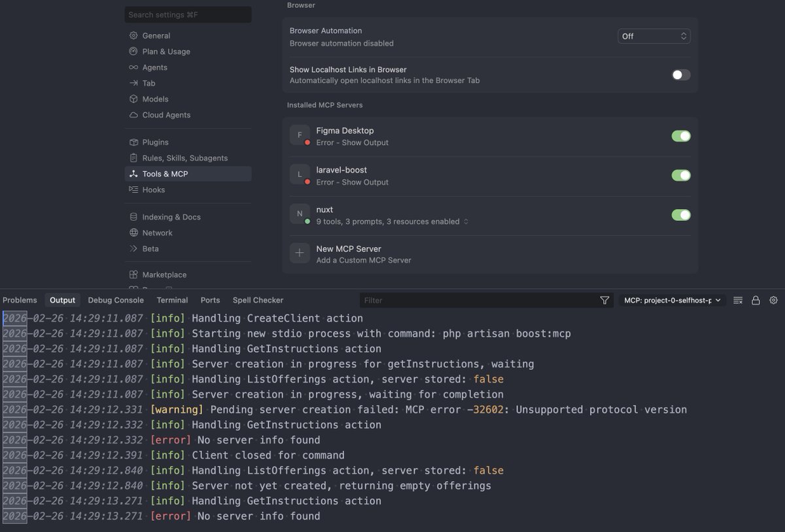Image resolution: width=785 pixels, height=532 pixels.
Task: Click the Agents infinity icon
Action: (133, 67)
